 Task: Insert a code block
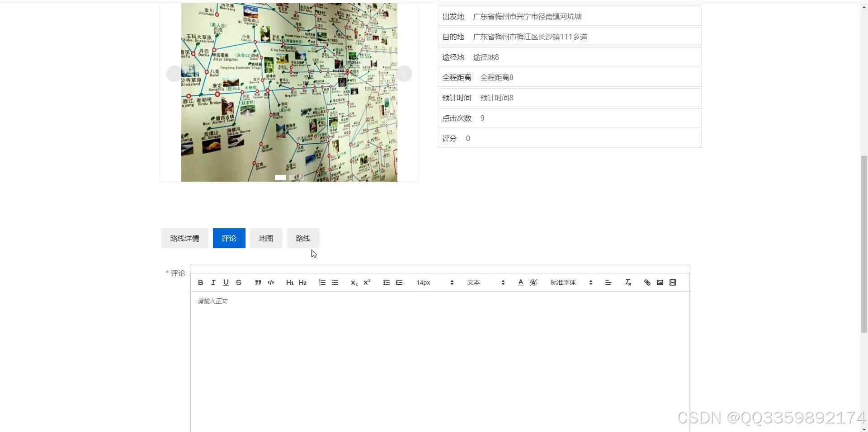click(271, 282)
